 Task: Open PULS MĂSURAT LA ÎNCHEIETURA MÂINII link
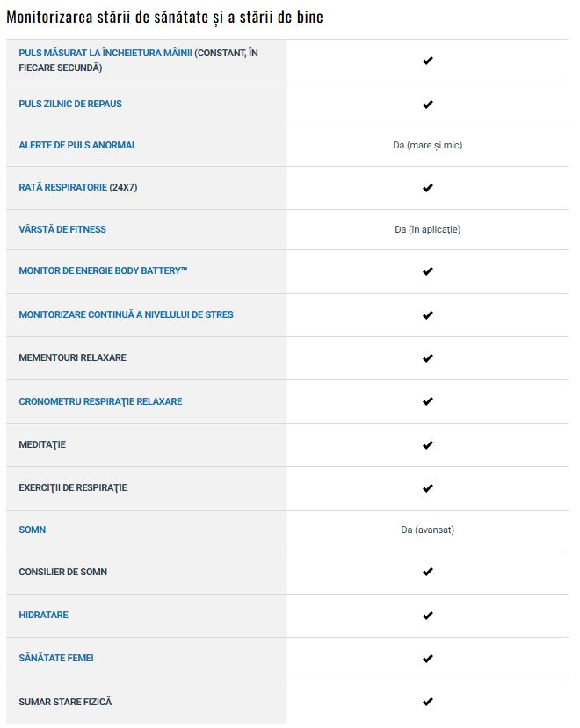point(105,53)
